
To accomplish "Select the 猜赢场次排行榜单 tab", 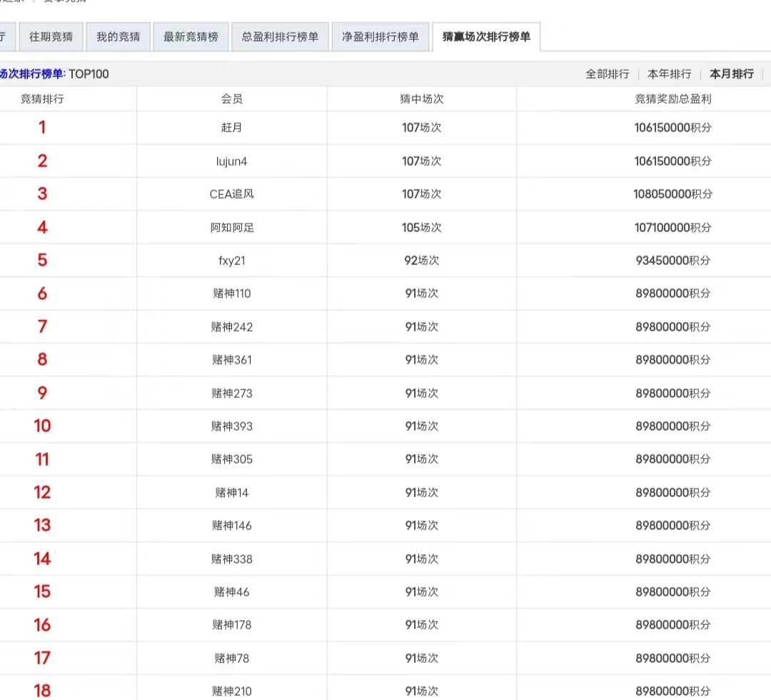I will 486,37.
